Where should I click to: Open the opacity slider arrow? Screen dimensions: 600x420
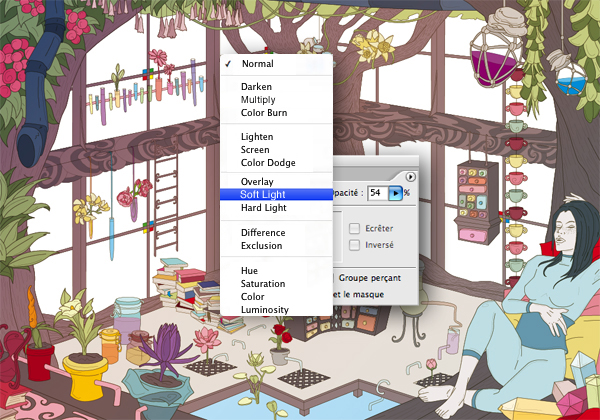coord(395,193)
